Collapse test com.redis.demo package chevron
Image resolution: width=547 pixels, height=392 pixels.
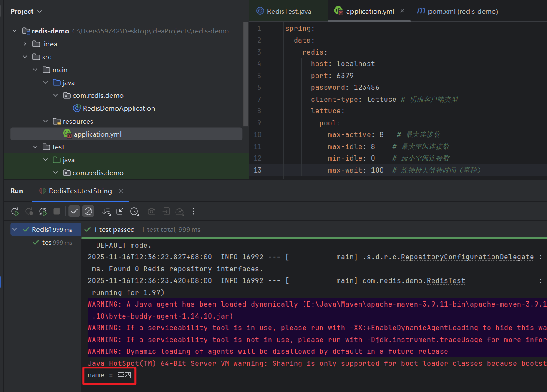tap(56, 173)
